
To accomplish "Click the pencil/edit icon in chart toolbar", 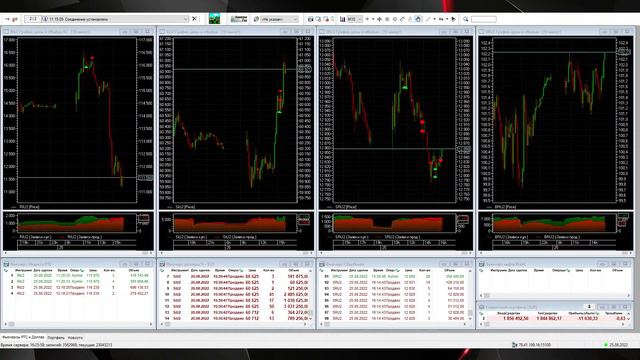I will (x=402, y=19).
